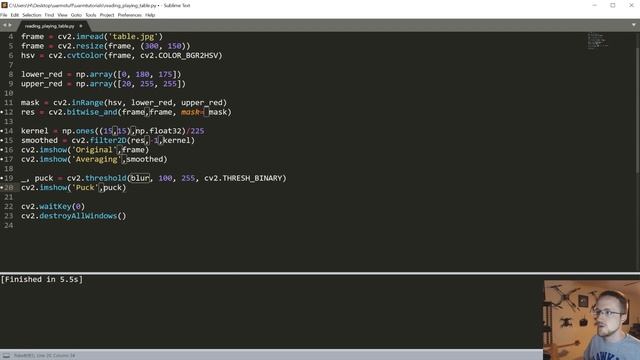
Task: Click the Sublime Text title bar icon
Action: [x=4, y=5]
